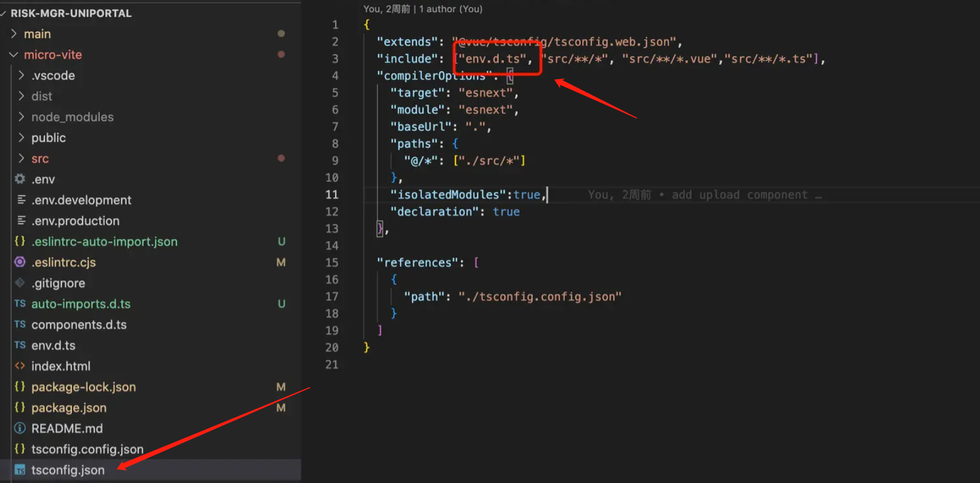Select the src folder name
980x483 pixels.
click(40, 158)
